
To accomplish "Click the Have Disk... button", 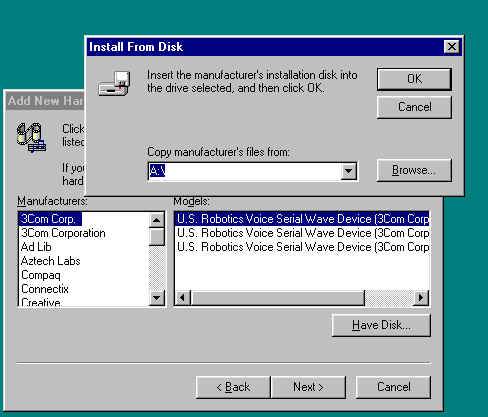I will pos(381,325).
